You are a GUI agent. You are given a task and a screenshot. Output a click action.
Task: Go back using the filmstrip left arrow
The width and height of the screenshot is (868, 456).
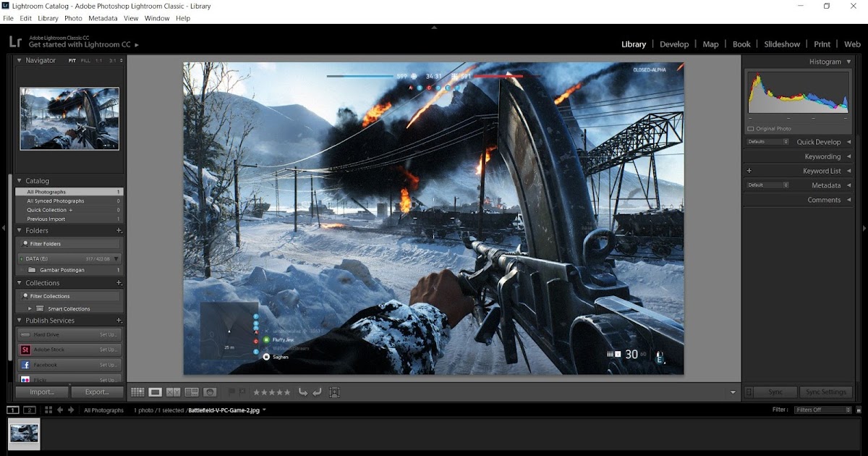pos(60,410)
